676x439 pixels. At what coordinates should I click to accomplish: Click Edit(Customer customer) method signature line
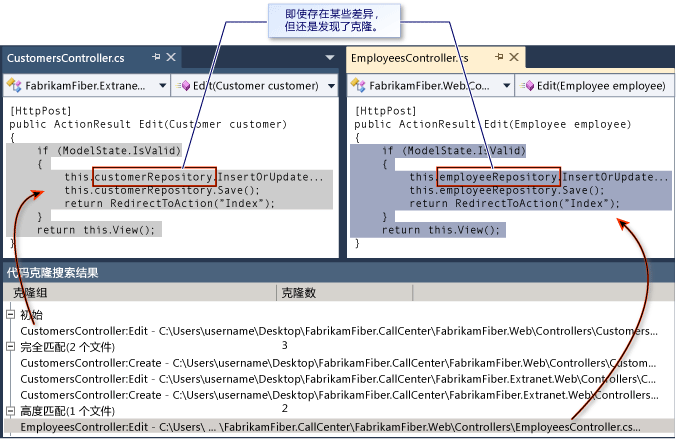pyautogui.click(x=148, y=124)
